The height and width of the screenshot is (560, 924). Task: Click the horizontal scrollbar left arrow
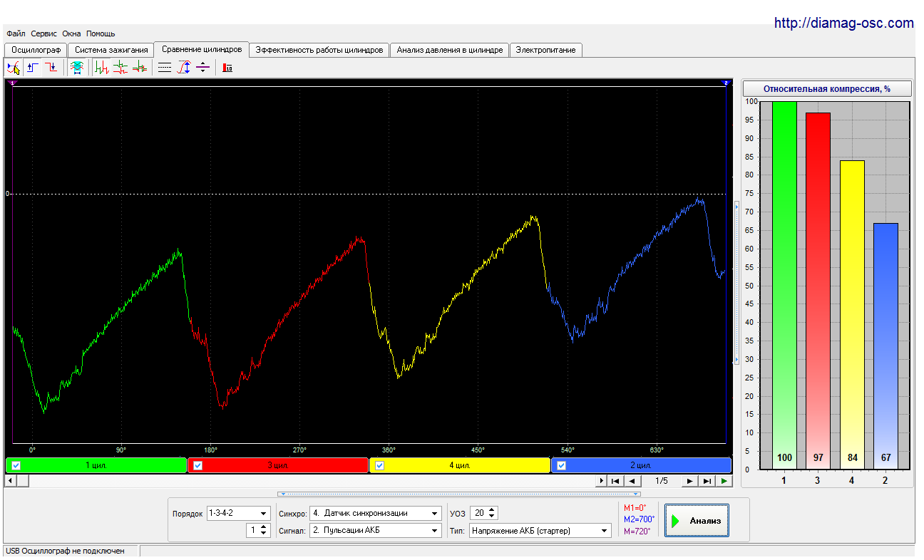(10, 481)
